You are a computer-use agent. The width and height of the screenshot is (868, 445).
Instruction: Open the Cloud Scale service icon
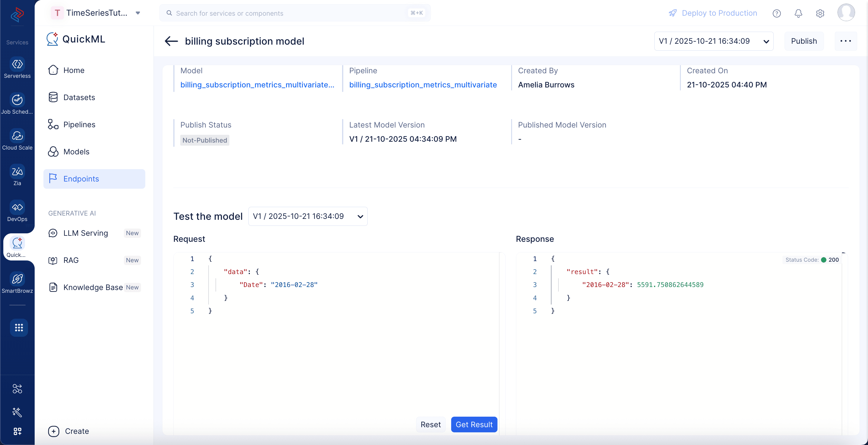point(17,136)
